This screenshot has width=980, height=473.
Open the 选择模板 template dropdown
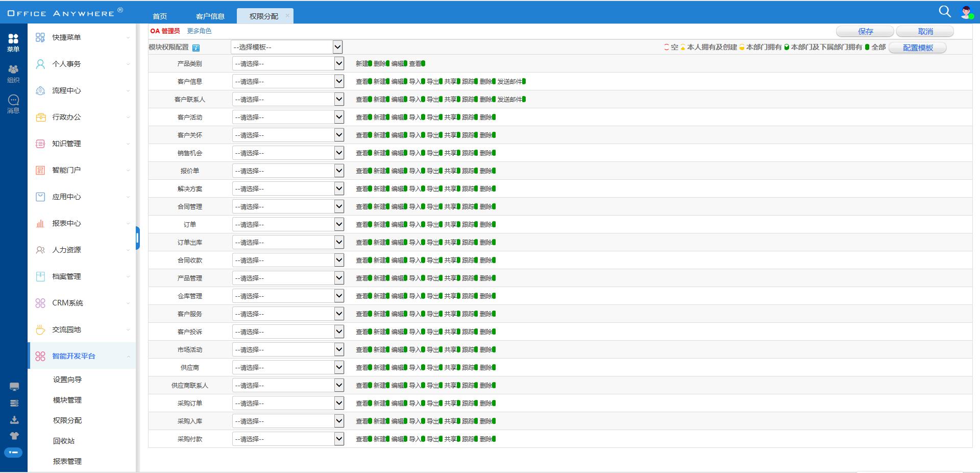286,47
